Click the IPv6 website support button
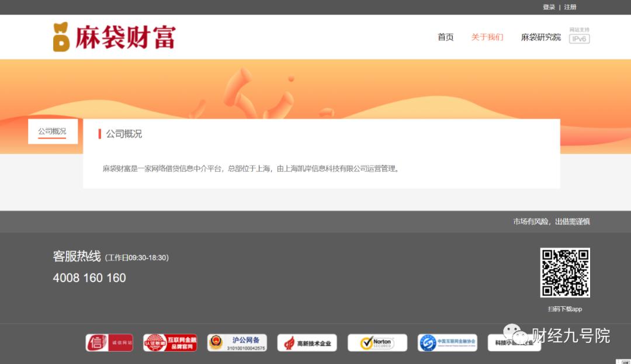This screenshot has width=631, height=364. pyautogui.click(x=579, y=39)
